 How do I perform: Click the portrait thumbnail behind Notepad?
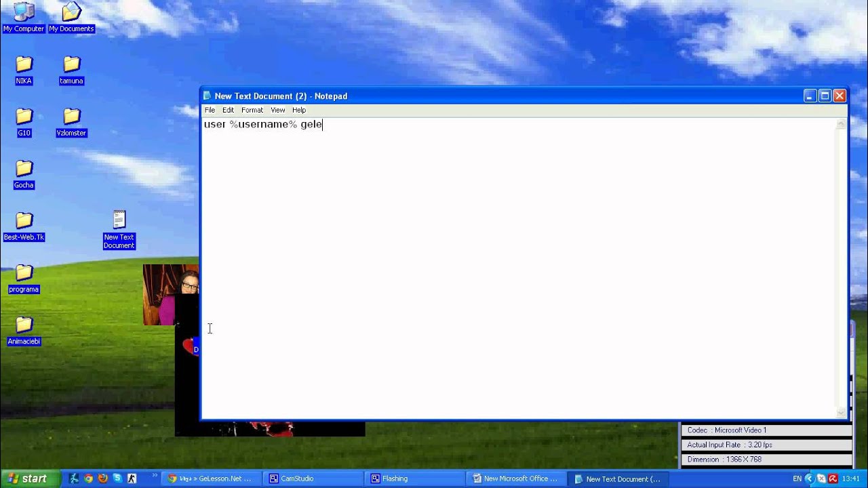[x=171, y=295]
